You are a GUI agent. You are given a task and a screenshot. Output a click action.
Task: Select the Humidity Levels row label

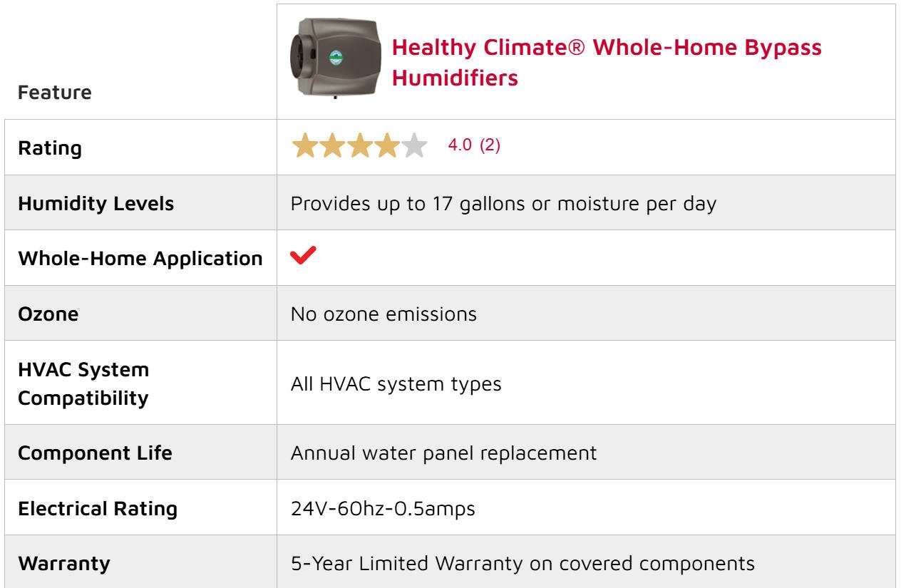tap(95, 204)
